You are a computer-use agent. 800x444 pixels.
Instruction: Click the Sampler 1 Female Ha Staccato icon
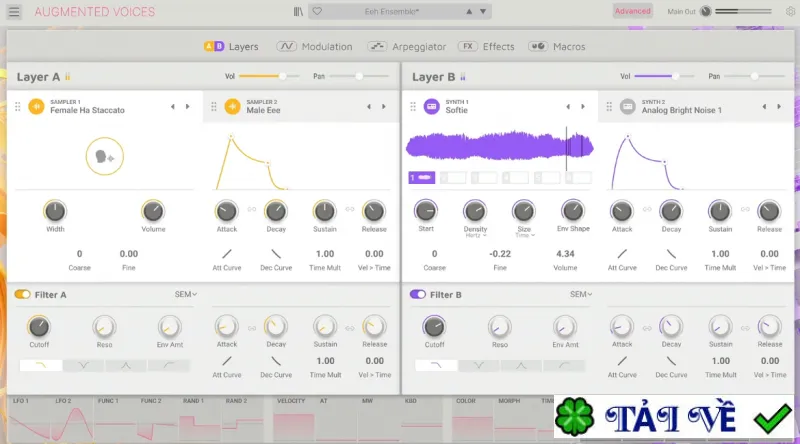pos(36,106)
